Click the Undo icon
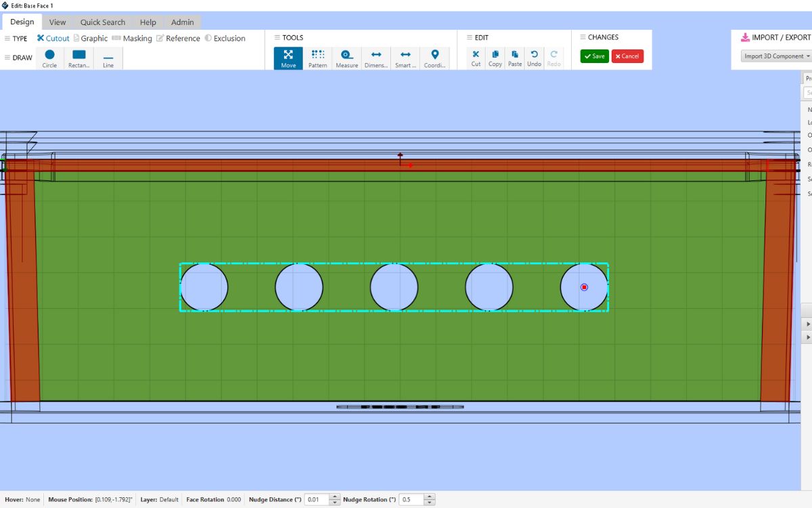 [534, 58]
